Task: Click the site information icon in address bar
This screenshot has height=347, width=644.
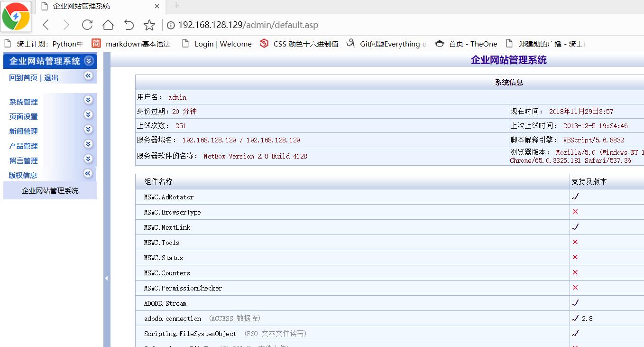Action: [171, 25]
